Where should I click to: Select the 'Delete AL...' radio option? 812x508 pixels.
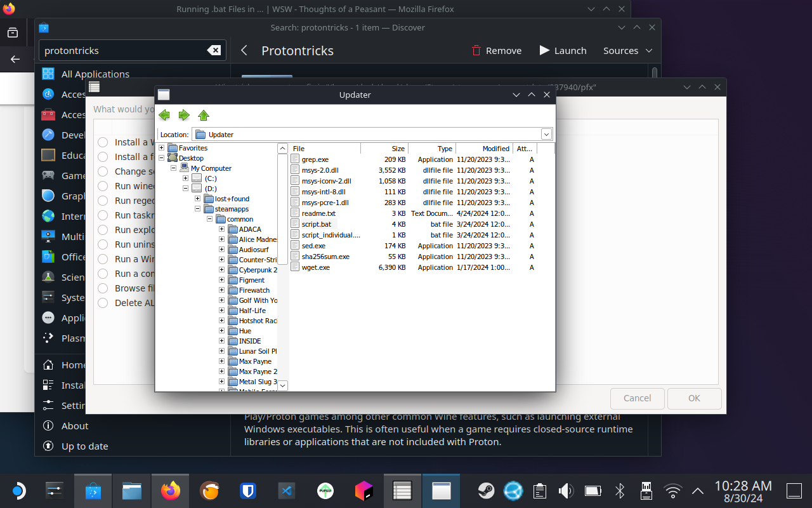coord(103,303)
